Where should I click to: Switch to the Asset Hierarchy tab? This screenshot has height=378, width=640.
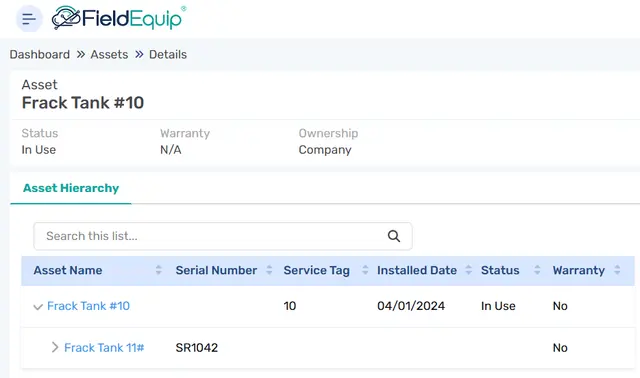[71, 188]
